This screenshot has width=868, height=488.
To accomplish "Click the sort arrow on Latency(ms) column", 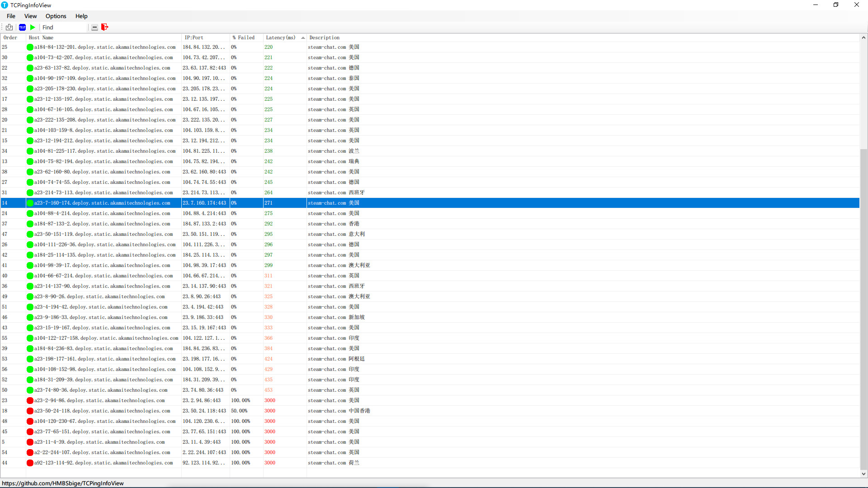I will tap(302, 38).
